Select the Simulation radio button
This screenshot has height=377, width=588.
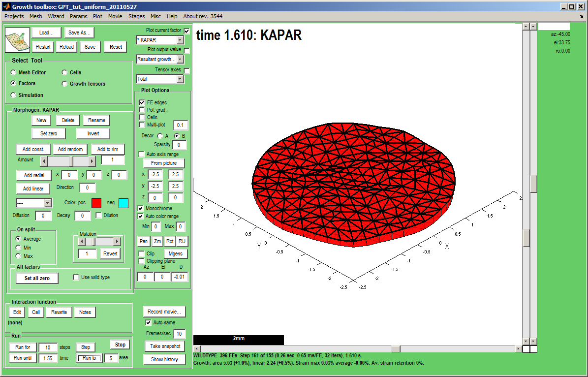(13, 95)
